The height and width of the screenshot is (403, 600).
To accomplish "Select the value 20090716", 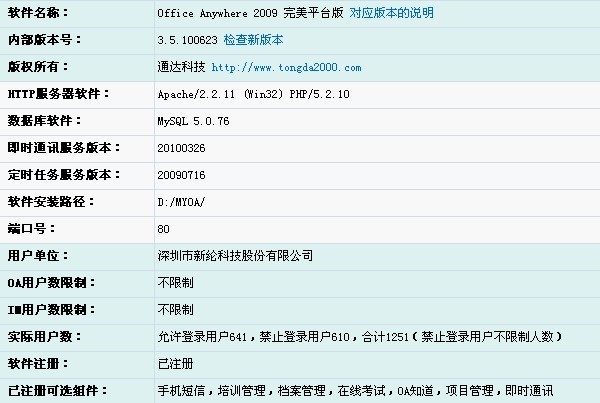I will click(181, 175).
